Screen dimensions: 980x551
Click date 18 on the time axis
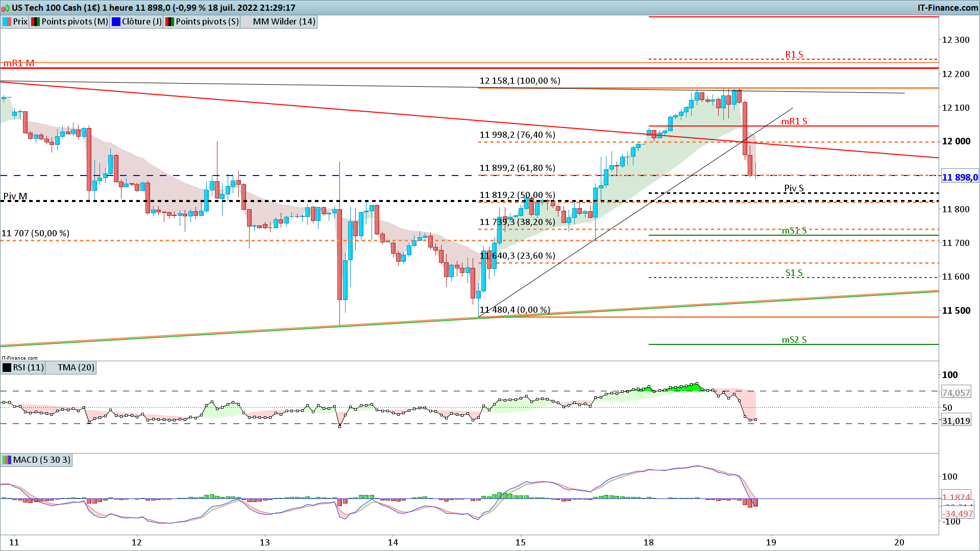point(648,542)
